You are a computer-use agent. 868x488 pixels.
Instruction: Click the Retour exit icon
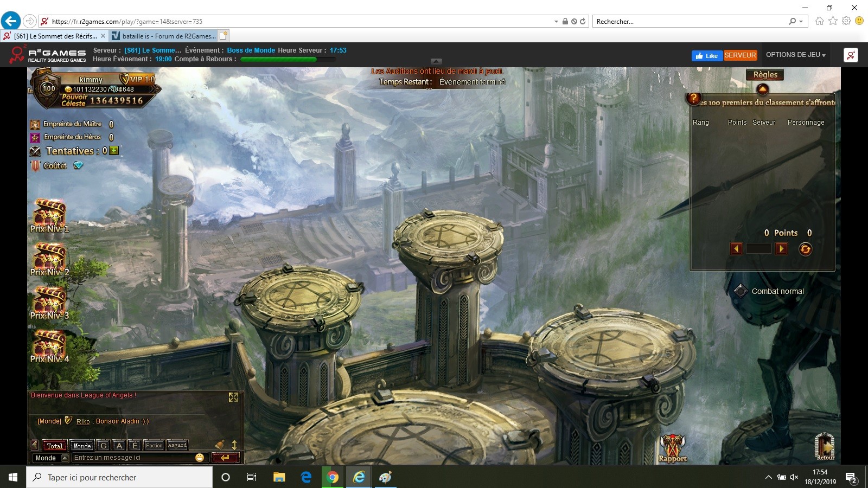[825, 445]
